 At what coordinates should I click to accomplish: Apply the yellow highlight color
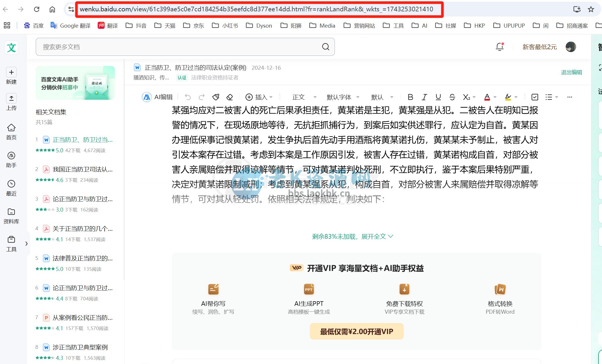[508, 97]
